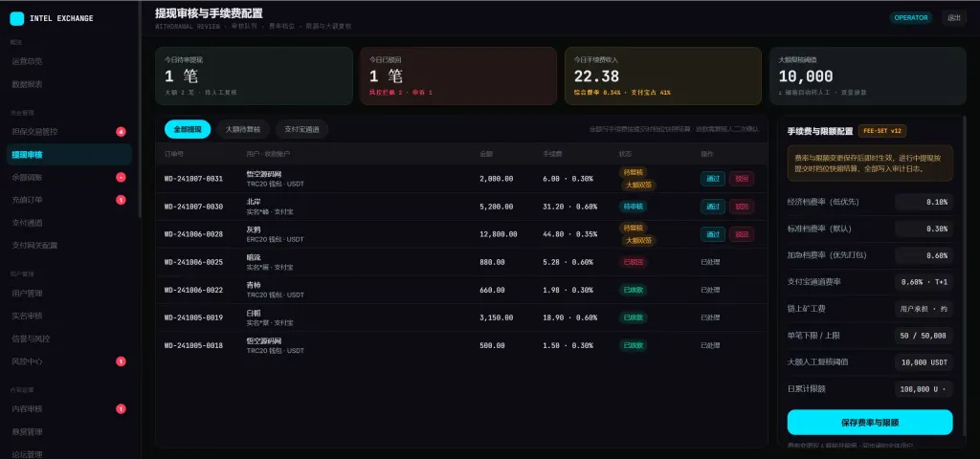Screen dimensions: 980x459
Task: Click the 退出 logout button
Action: [x=954, y=17]
